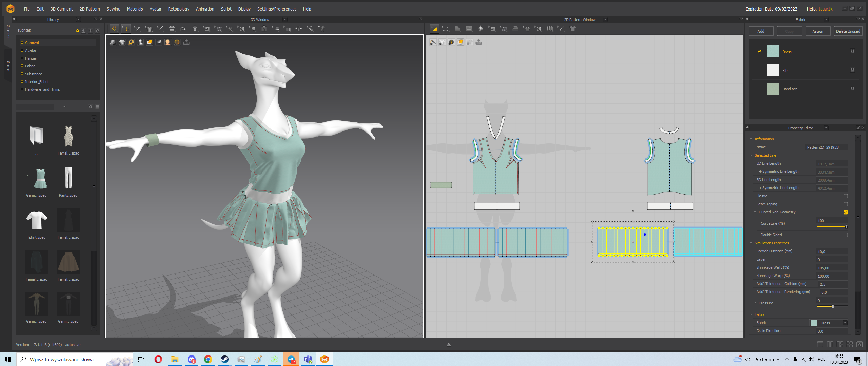Click the Delete Unused button
The height and width of the screenshot is (366, 868).
pos(848,31)
